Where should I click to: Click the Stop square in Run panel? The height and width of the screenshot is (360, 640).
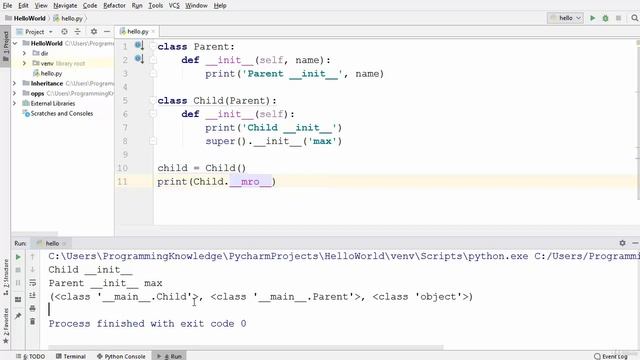coord(18,270)
